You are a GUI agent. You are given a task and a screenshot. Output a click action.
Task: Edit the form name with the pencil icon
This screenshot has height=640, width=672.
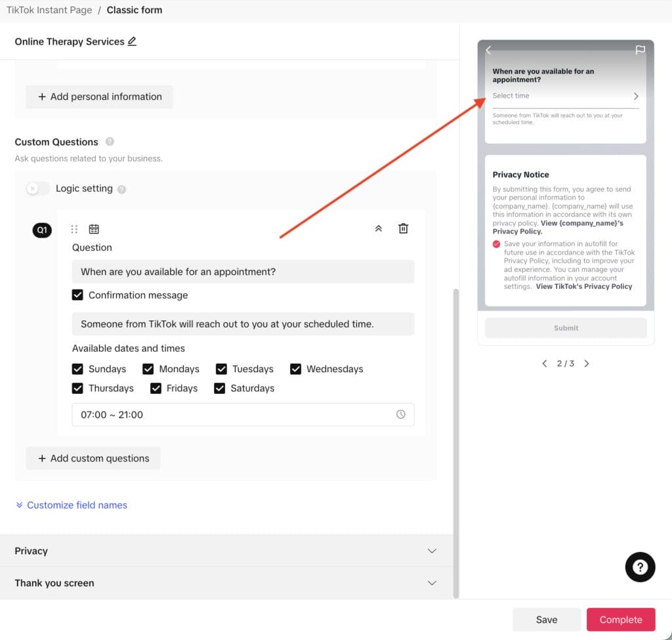133,41
